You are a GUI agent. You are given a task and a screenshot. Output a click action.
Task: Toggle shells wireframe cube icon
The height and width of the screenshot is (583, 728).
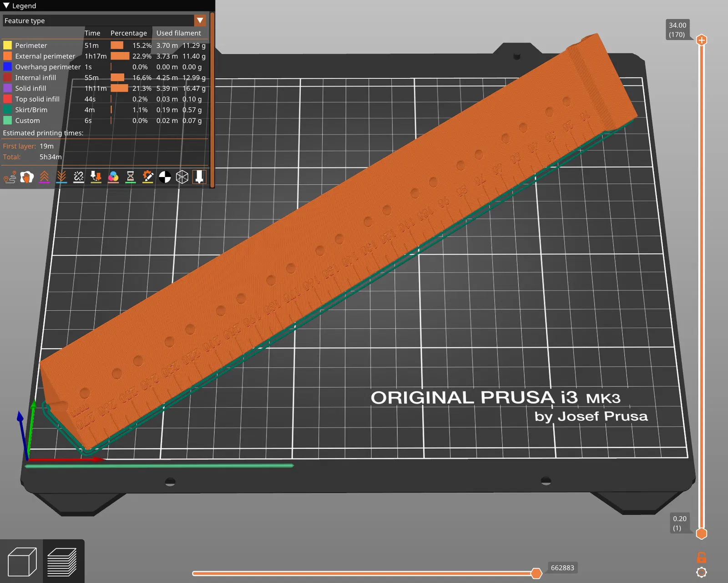(x=182, y=177)
